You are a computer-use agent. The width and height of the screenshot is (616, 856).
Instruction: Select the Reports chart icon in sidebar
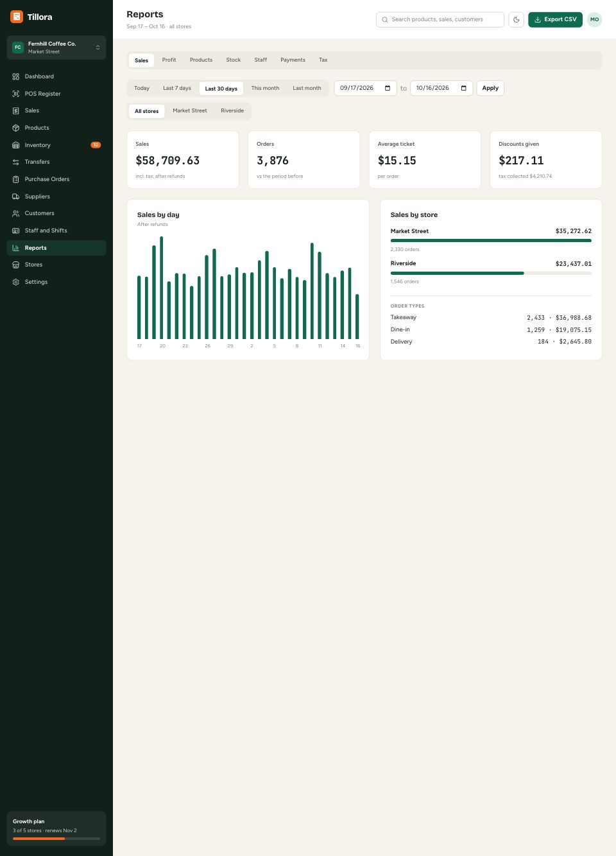click(x=16, y=248)
